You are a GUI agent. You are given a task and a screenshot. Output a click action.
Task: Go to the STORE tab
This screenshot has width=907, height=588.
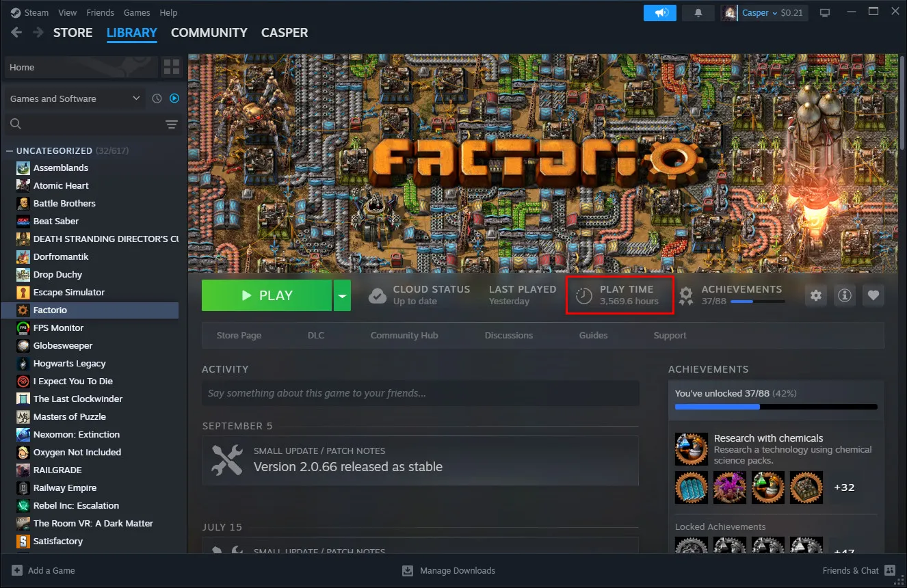(73, 32)
